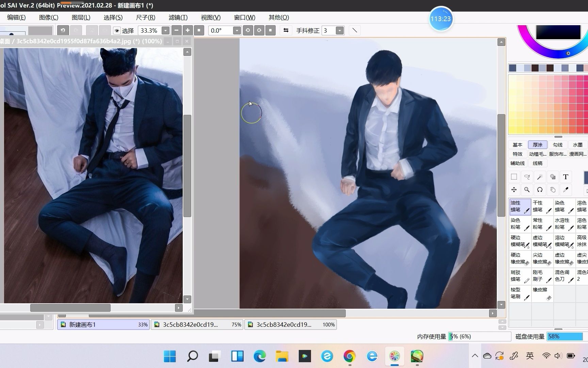
Task: Click the straight line drawing mode icon
Action: coord(355,30)
